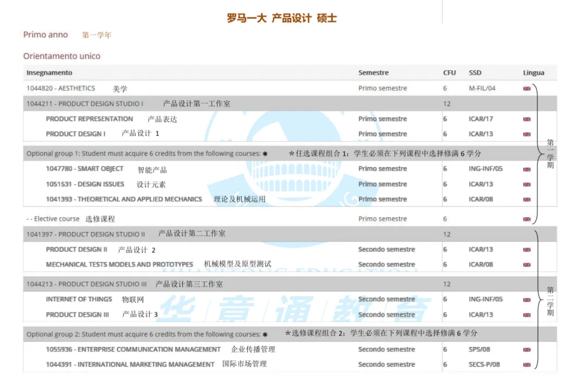Click the 1044820 - AESTHETICS course name
Image resolution: width=588 pixels, height=379 pixels.
[x=60, y=88]
